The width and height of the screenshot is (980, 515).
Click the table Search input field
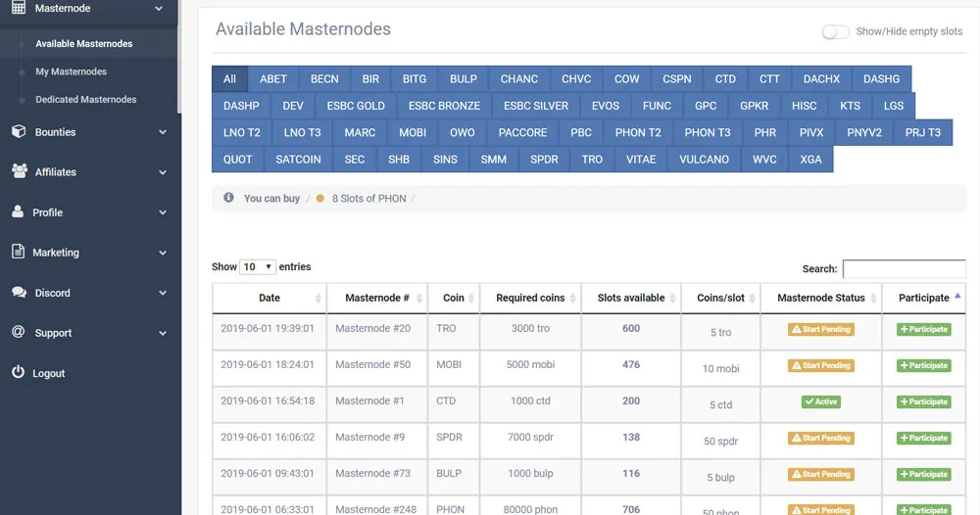[x=904, y=269]
